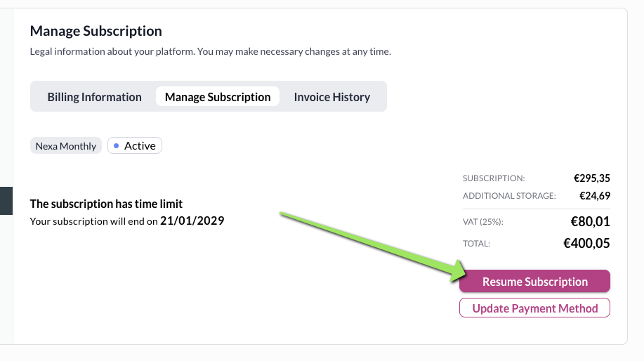Click the subscription end date 21/01/2029
Screen dimensions: 644x361
point(192,221)
